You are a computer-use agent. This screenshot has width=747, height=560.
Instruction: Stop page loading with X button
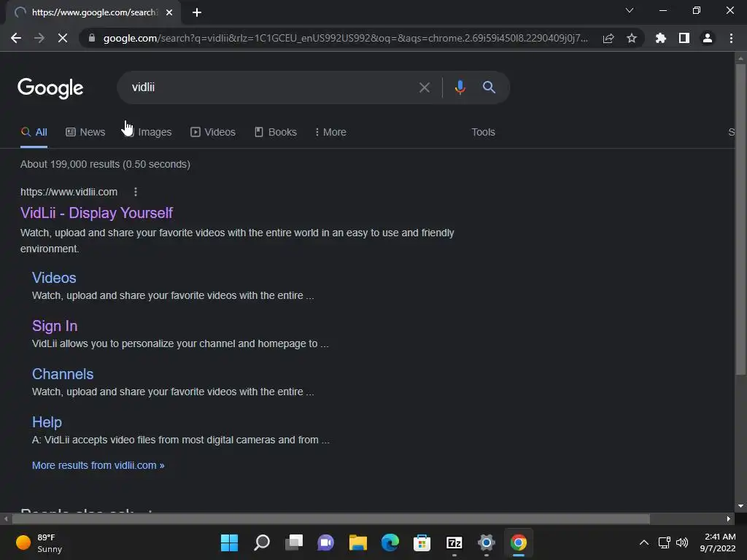63,38
